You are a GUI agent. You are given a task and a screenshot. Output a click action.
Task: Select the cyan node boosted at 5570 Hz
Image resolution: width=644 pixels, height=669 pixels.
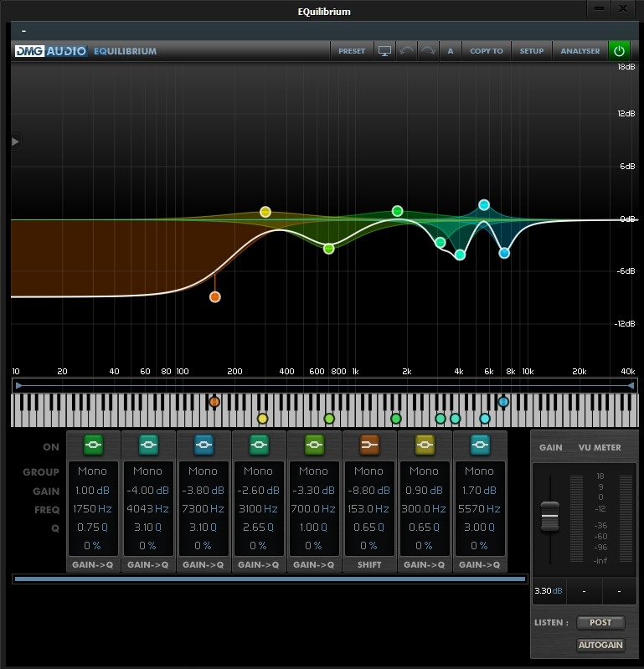tap(484, 205)
